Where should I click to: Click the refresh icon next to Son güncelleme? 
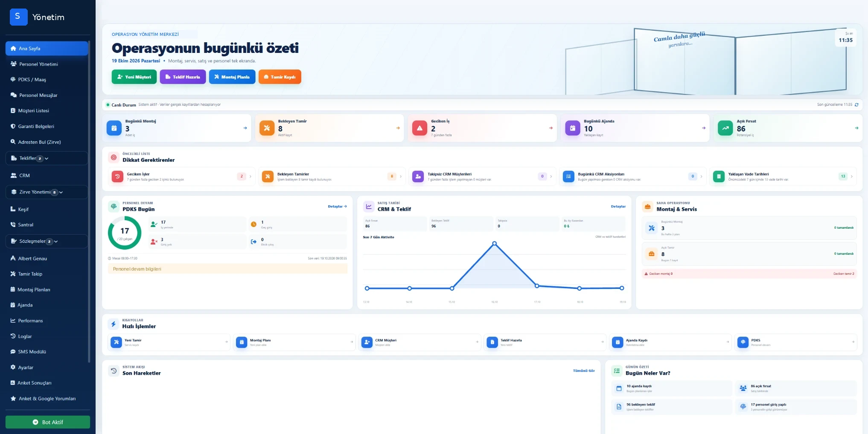[856, 105]
